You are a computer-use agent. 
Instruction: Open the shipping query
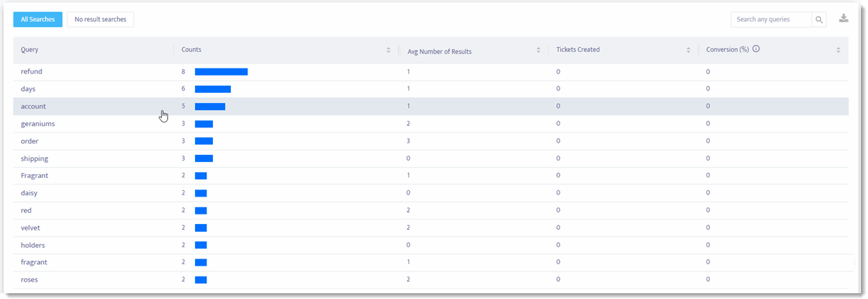tap(35, 158)
